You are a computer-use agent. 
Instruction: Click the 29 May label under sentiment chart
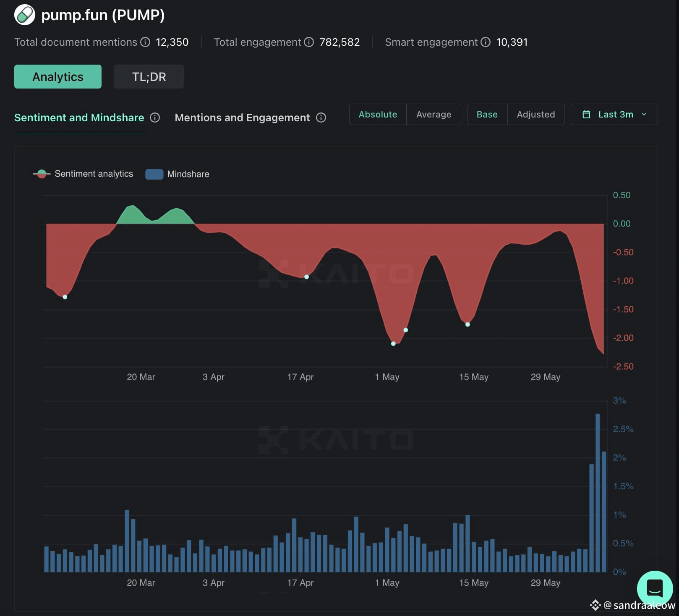point(546,377)
